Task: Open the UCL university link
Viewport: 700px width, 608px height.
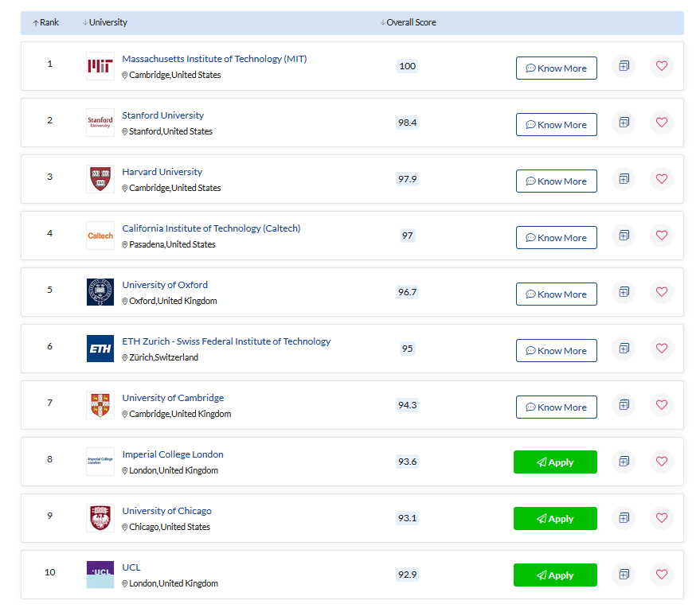Action: (131, 567)
